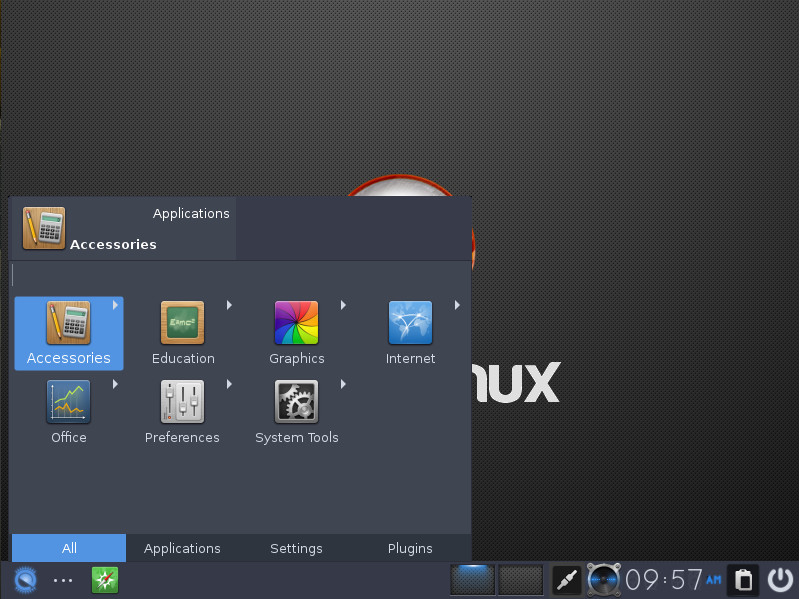
Task: Open the Internet globe icon
Action: [410, 322]
